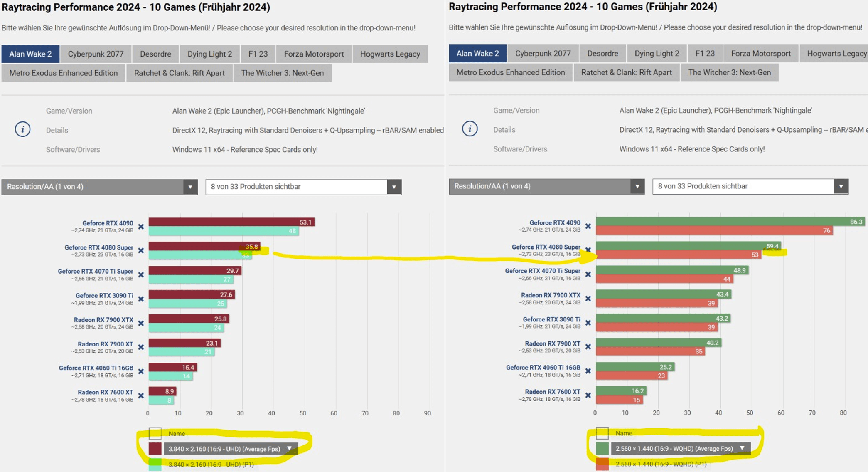Open Forza Motorsport tab in left panel
Image resolution: width=868 pixels, height=472 pixels.
click(x=314, y=54)
